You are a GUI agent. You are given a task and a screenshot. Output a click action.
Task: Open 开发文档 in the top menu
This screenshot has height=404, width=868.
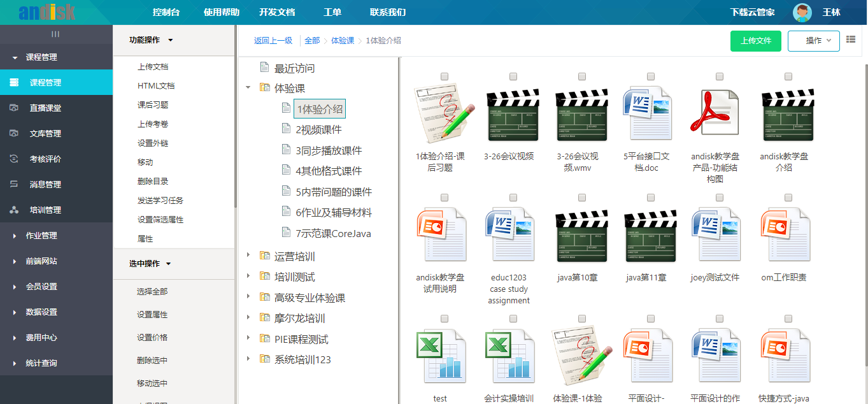277,12
